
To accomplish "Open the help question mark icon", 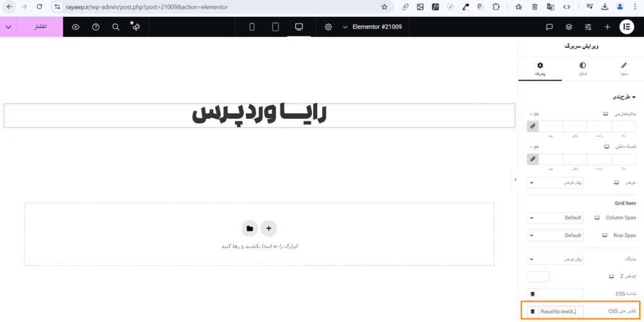I will click(96, 27).
